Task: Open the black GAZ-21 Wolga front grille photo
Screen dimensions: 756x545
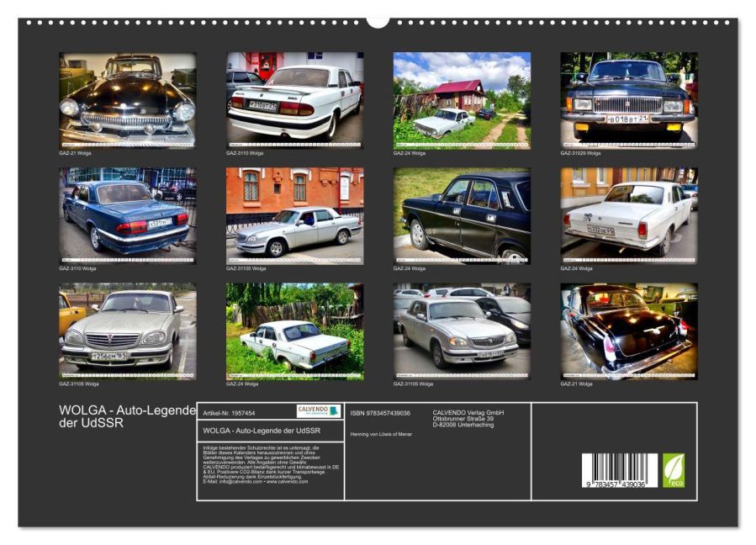Action: point(128,100)
